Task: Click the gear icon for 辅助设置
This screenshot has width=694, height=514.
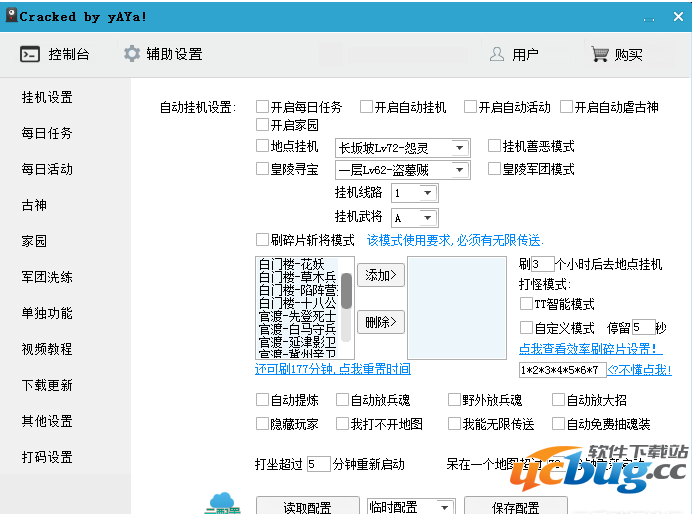Action: (132, 54)
